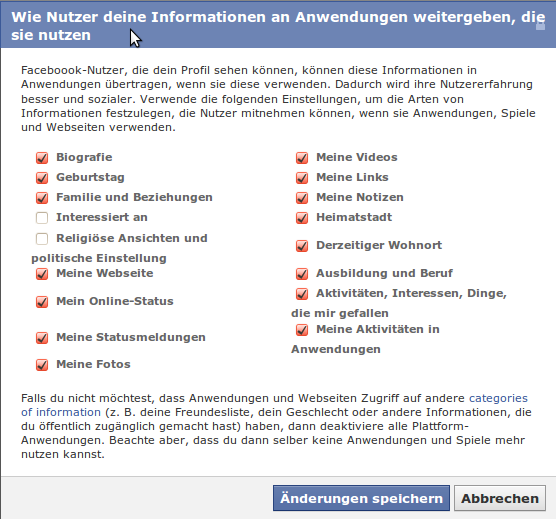The height and width of the screenshot is (519, 556).
Task: Close the dialog via title bar icon
Action: (540, 26)
